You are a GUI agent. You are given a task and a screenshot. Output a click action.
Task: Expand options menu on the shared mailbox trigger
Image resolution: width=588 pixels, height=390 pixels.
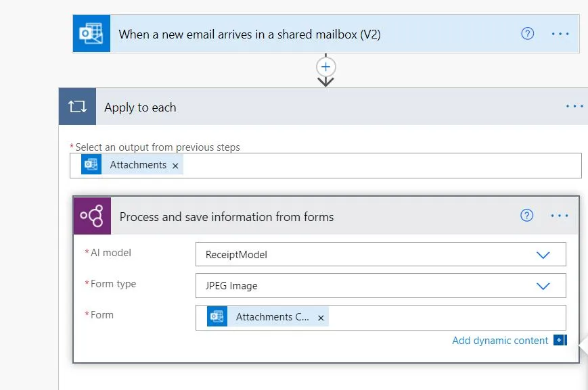(x=560, y=32)
